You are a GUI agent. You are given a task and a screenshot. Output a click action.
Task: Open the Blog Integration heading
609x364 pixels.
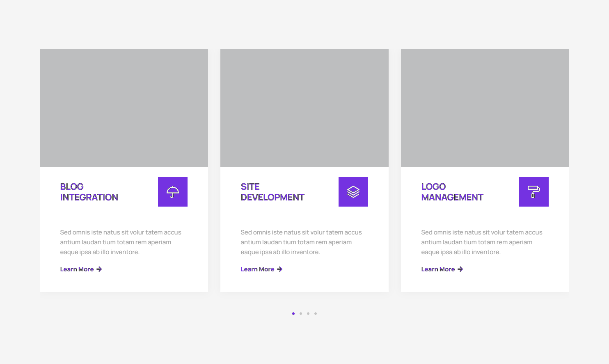point(89,192)
